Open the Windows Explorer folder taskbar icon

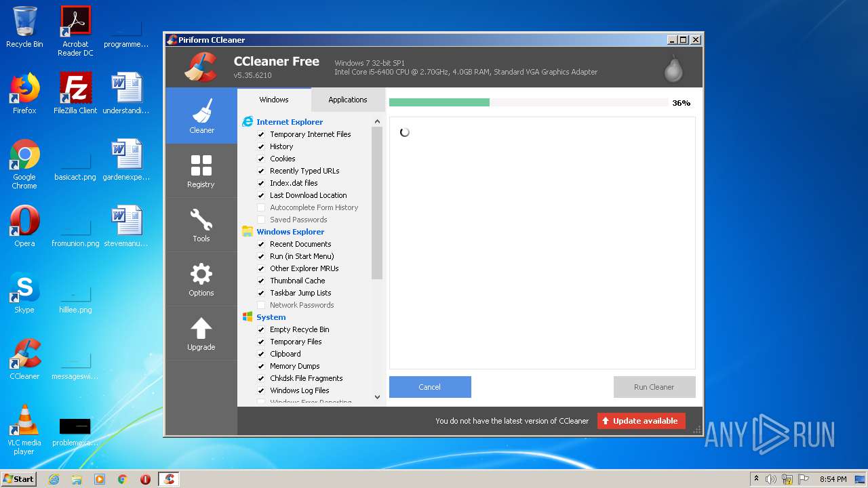tap(77, 479)
